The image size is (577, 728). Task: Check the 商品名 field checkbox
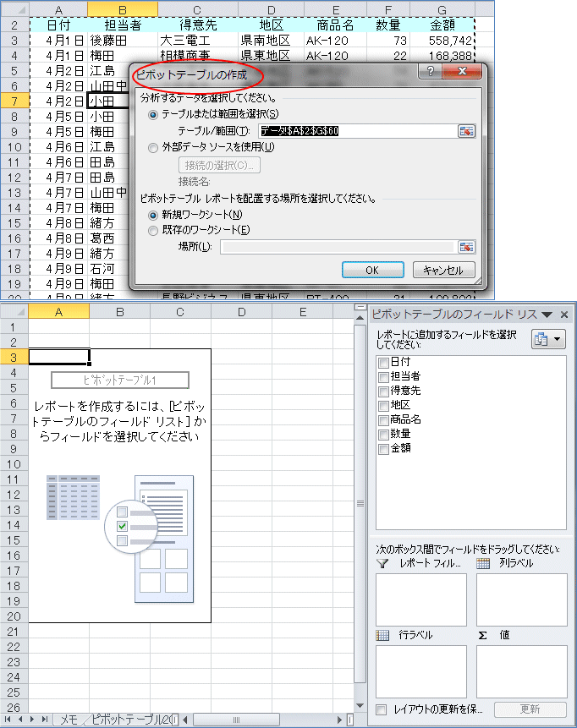383,420
